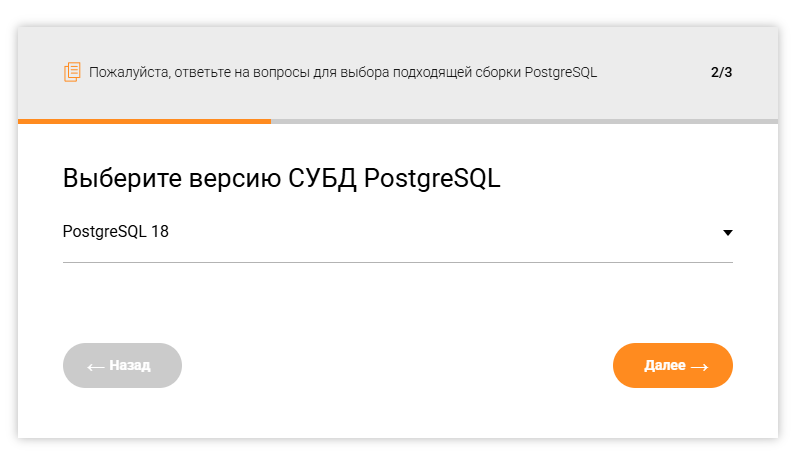Expand the version list via the black triangle
The height and width of the screenshot is (456, 797).
tap(727, 233)
